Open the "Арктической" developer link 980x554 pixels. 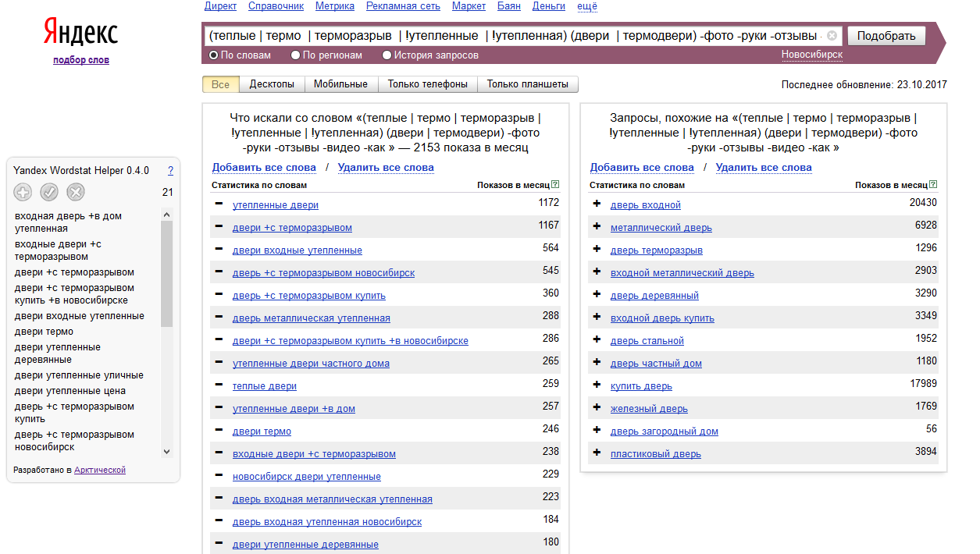[100, 470]
